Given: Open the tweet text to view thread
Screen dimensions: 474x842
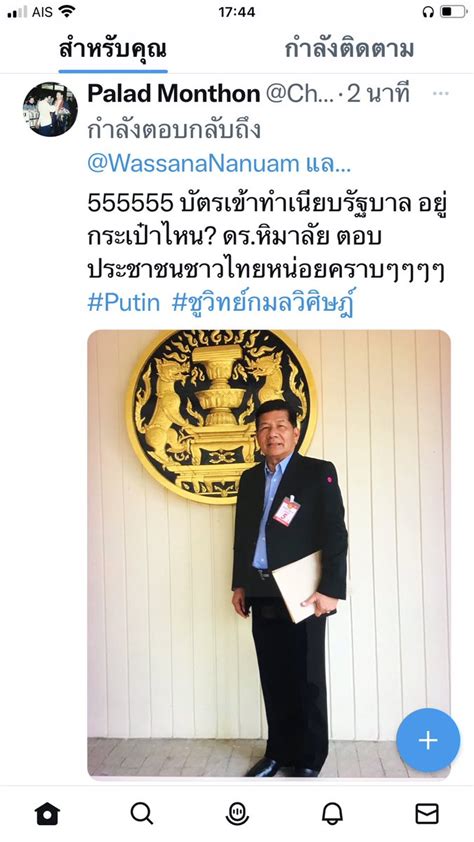Looking at the screenshot, I should click(x=266, y=237).
